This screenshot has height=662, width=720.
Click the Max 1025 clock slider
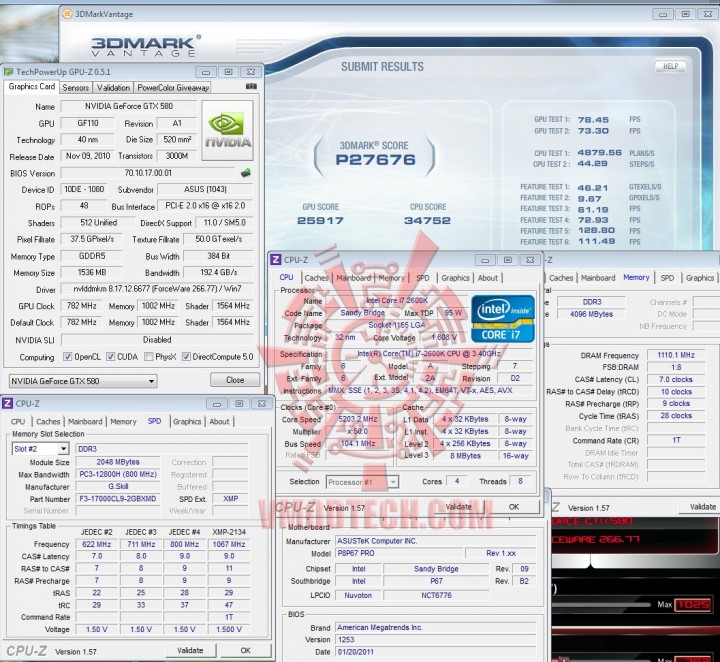[x=602, y=605]
